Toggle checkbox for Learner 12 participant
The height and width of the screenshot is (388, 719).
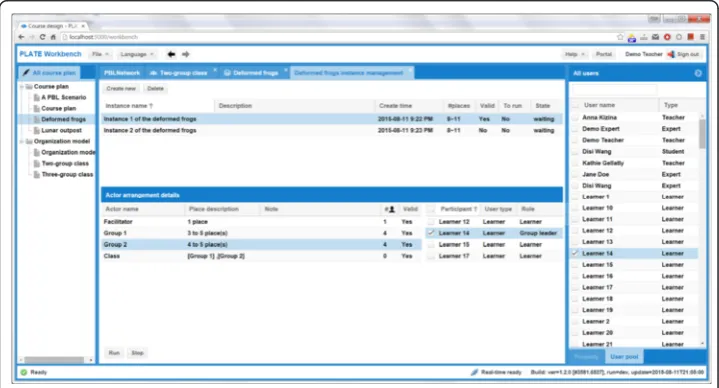pyautogui.click(x=431, y=222)
